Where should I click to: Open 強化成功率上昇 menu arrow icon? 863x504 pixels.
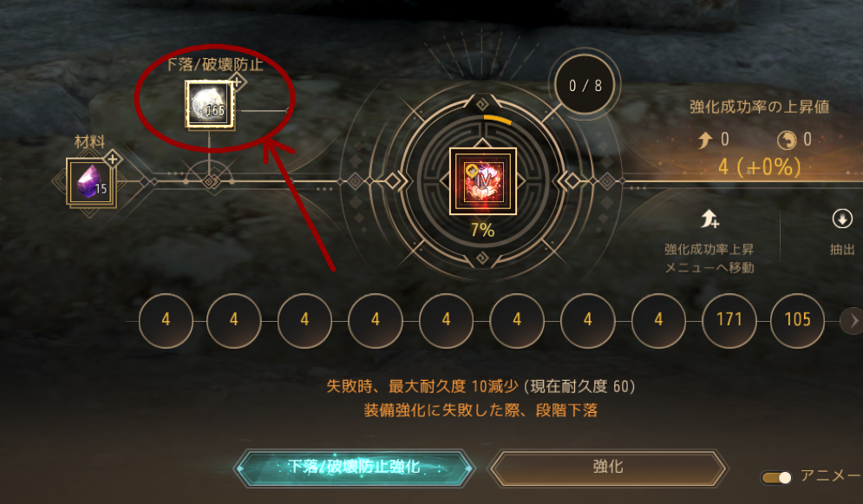coord(709,219)
